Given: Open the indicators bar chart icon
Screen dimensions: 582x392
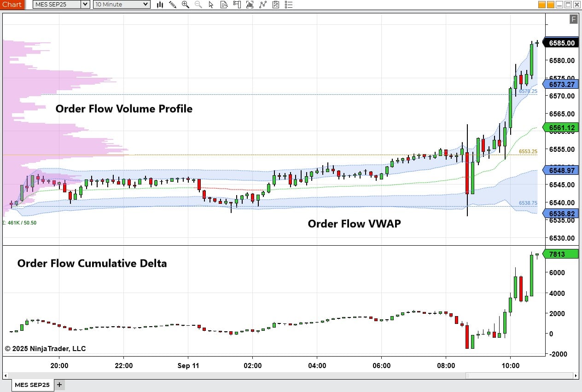Looking at the screenshot, I should [x=250, y=5].
